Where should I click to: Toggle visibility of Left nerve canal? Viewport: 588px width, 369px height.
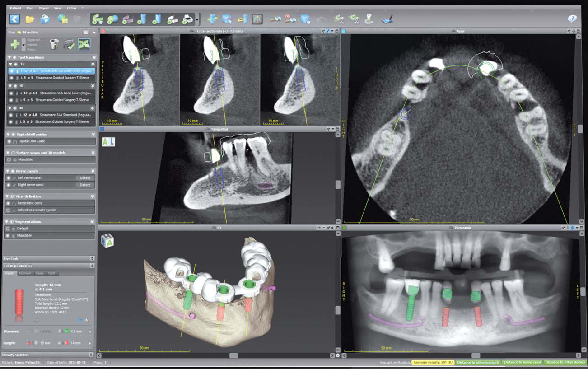(9, 178)
